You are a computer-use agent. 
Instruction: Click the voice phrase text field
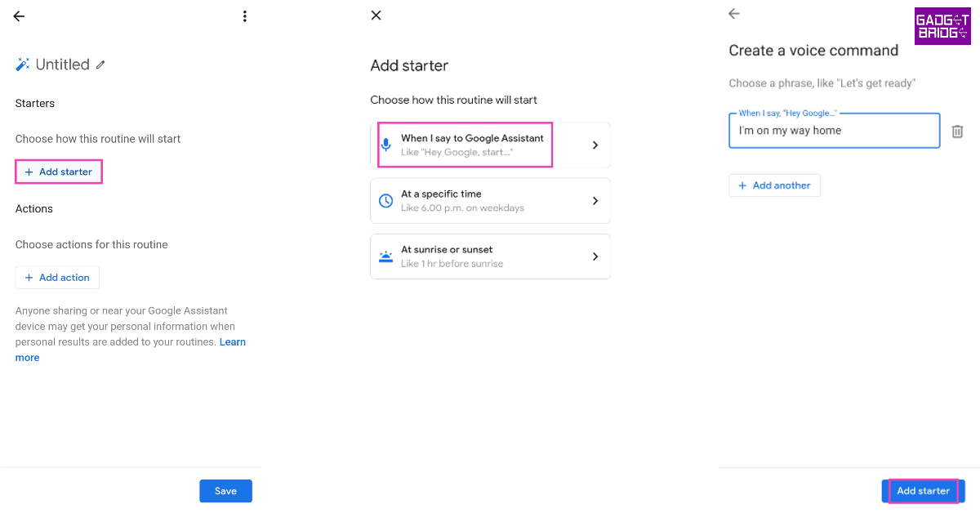pos(833,131)
